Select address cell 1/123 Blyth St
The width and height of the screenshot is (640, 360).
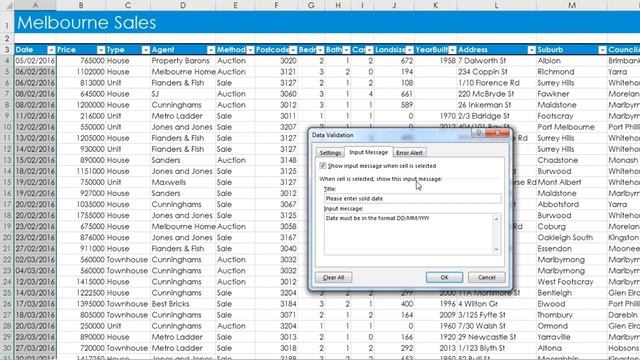496,348
